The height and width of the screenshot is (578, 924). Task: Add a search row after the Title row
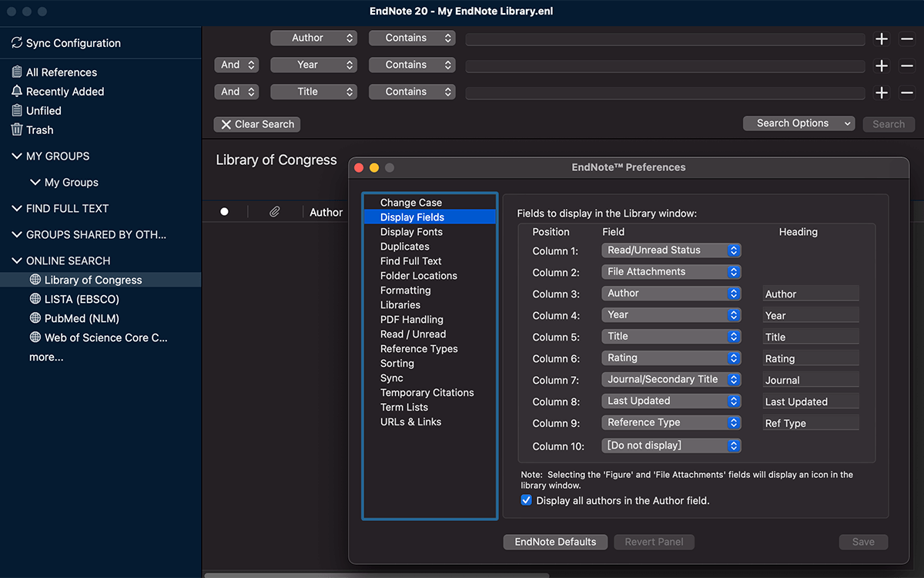tap(882, 92)
